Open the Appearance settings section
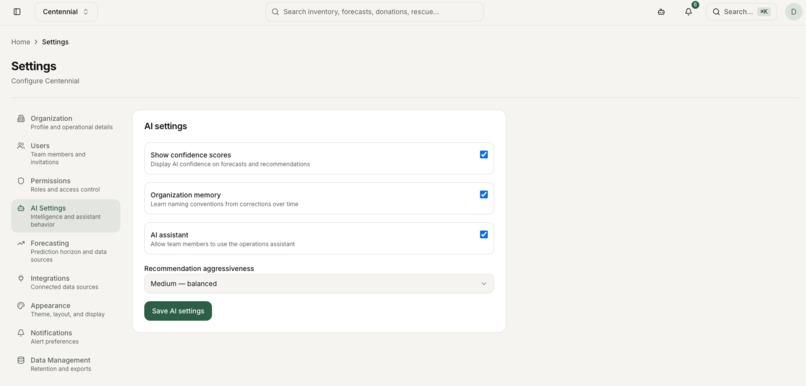This screenshot has height=386, width=806. 66,309
